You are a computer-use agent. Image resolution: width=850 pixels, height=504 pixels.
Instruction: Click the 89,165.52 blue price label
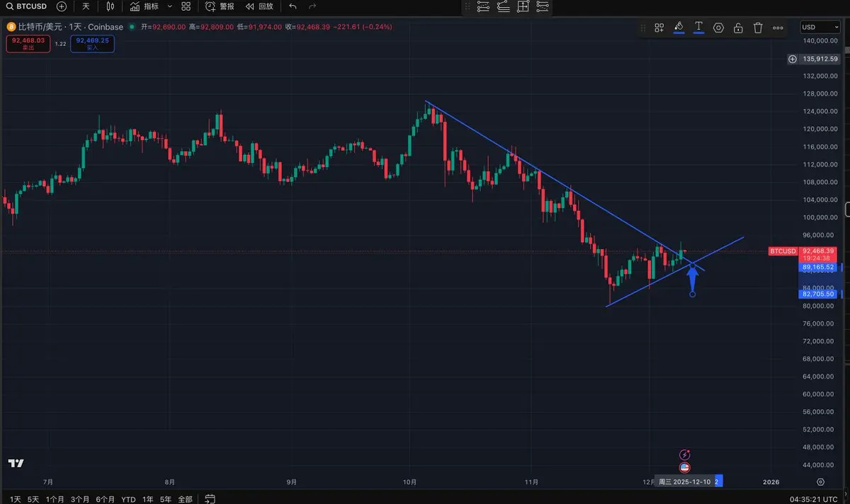(819, 268)
